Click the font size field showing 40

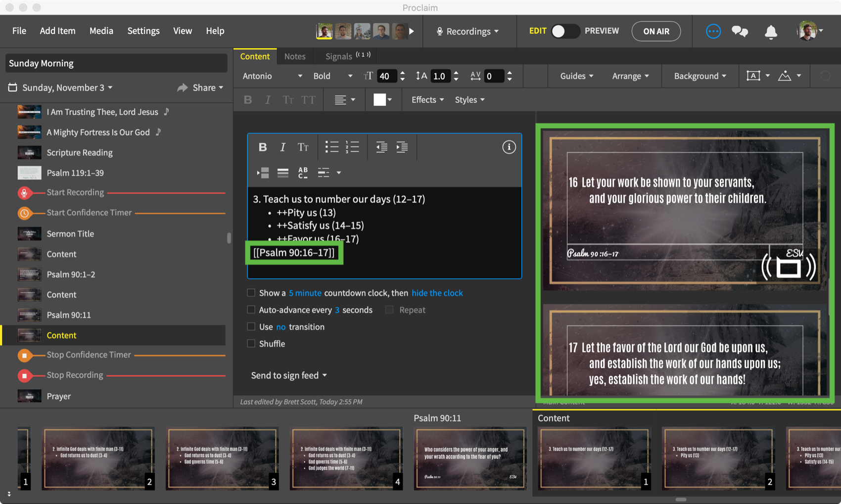click(x=386, y=76)
